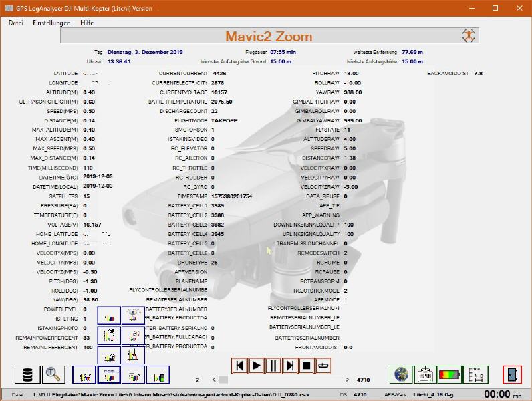The height and width of the screenshot is (401, 532).
Task: Pause the flight log playback
Action: (x=273, y=366)
